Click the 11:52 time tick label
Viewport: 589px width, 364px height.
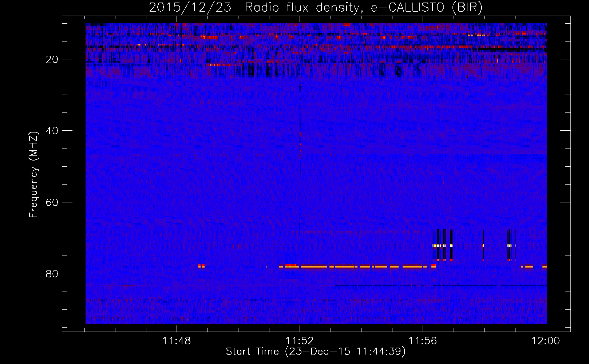pyautogui.click(x=300, y=341)
